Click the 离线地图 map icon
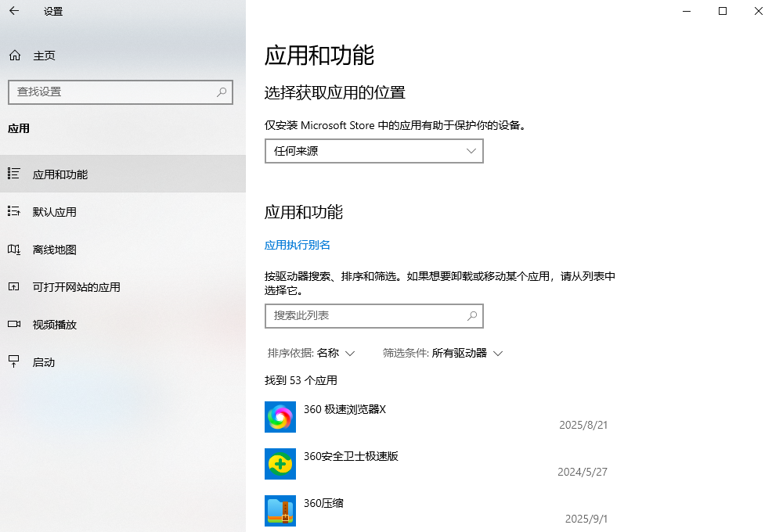Viewport: 772px width, 532px height. [14, 250]
